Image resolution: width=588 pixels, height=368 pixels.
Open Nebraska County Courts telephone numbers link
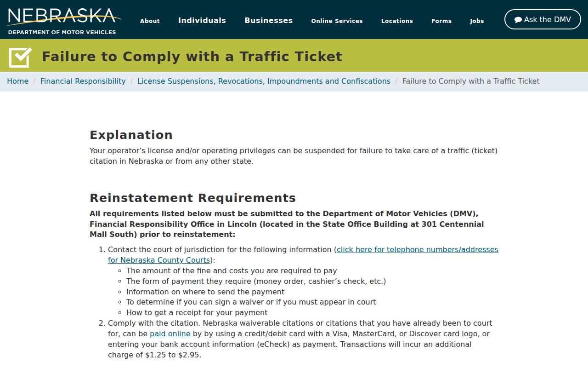coord(303,255)
